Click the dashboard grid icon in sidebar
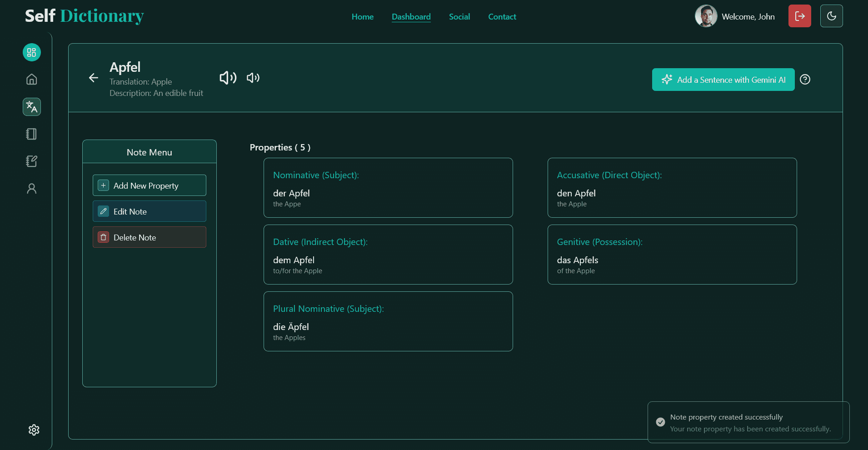This screenshot has height=450, width=868. click(31, 52)
